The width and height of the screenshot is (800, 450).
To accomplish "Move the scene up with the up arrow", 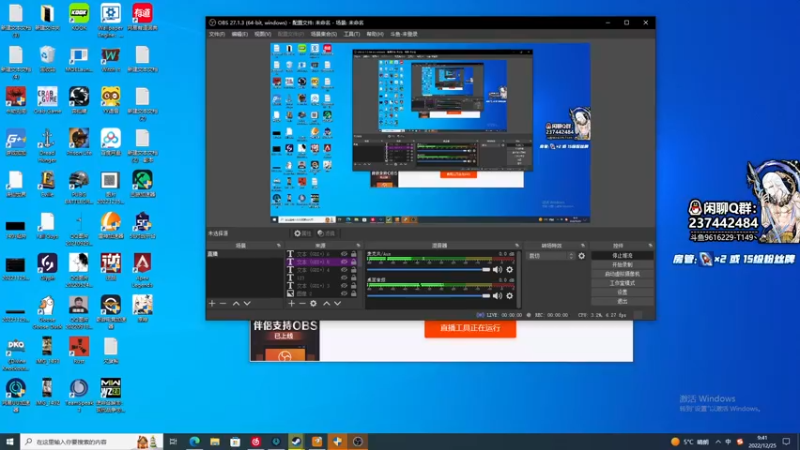I will 236,304.
